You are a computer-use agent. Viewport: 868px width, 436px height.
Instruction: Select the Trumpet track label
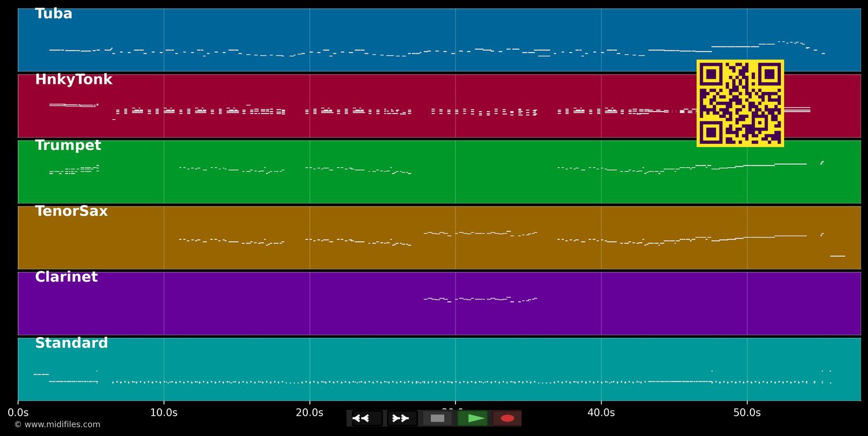[x=68, y=146]
